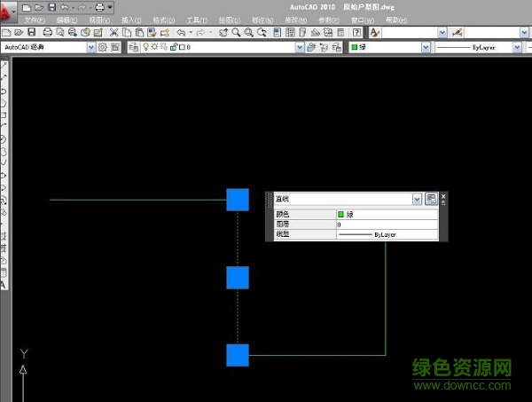
Task: Click the 颜色 value 绿 in Quick Properties
Action: coord(387,214)
